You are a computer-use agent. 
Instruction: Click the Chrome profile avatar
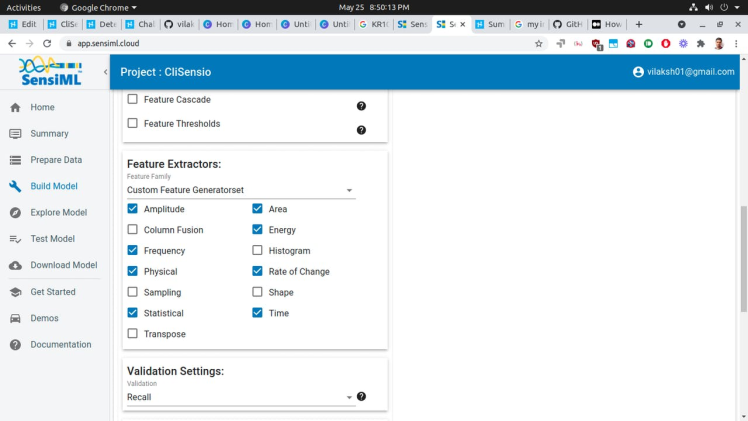pos(719,43)
